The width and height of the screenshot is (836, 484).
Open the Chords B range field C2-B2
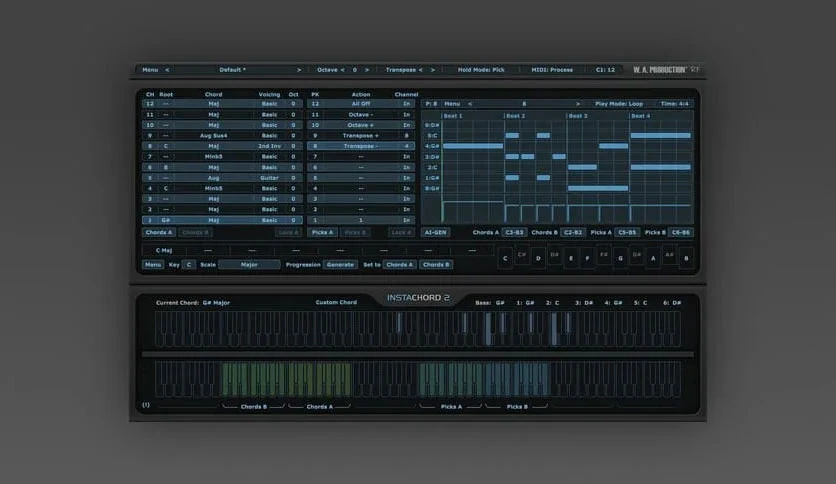[573, 232]
